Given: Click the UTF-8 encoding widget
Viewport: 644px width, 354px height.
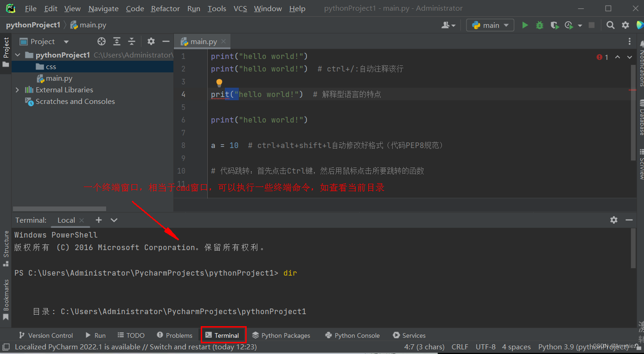Looking at the screenshot, I should 485,347.
